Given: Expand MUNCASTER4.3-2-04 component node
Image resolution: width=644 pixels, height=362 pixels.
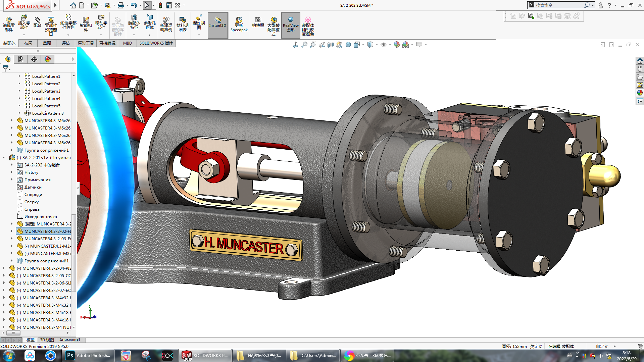Looking at the screenshot, I should (x=4, y=268).
